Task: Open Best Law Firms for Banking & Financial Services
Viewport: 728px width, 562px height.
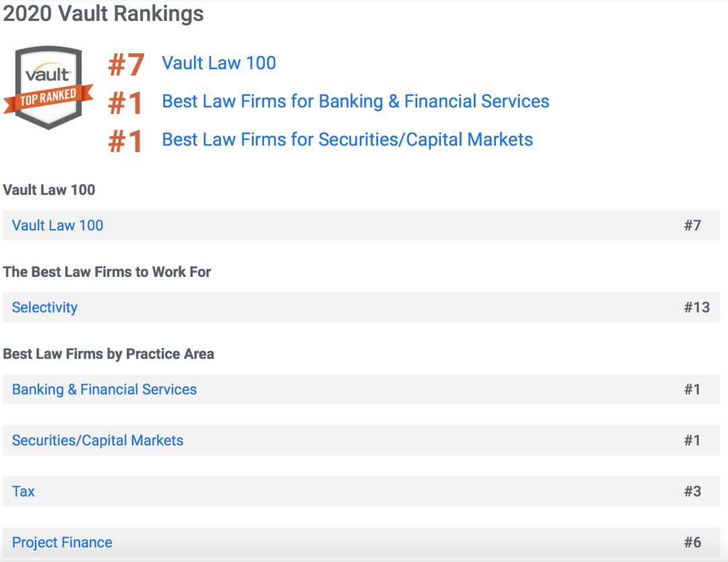Action: [355, 102]
